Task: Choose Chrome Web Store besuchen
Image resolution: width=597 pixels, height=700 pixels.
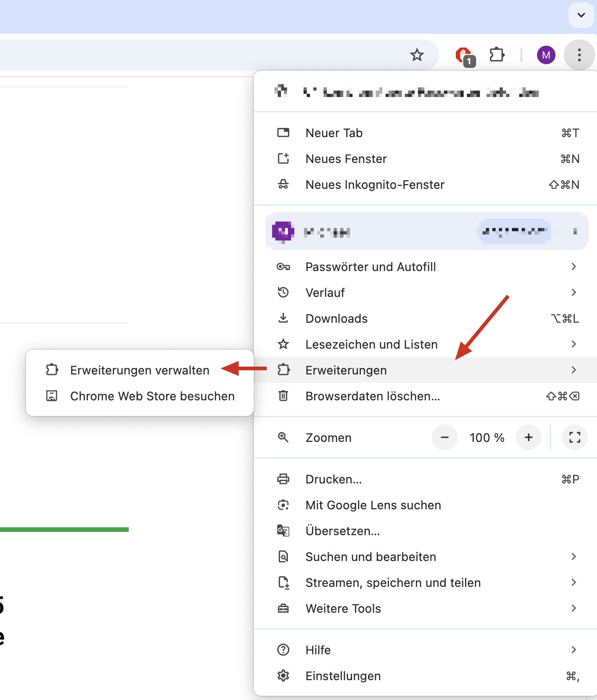Action: pos(152,396)
